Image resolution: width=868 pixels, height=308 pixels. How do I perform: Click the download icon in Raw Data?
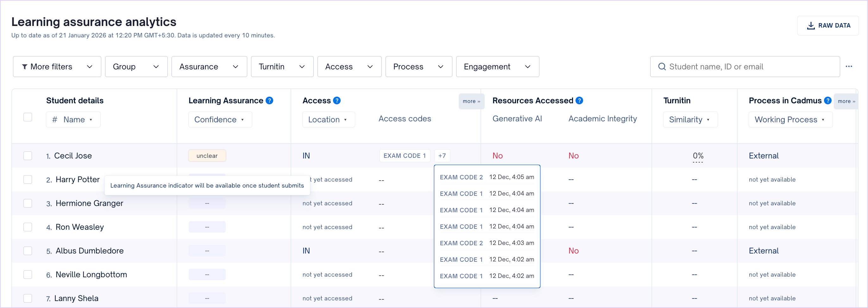coord(811,26)
